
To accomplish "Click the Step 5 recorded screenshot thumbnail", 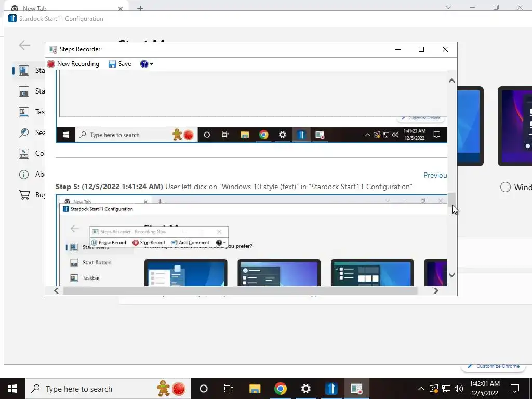I will [x=251, y=241].
